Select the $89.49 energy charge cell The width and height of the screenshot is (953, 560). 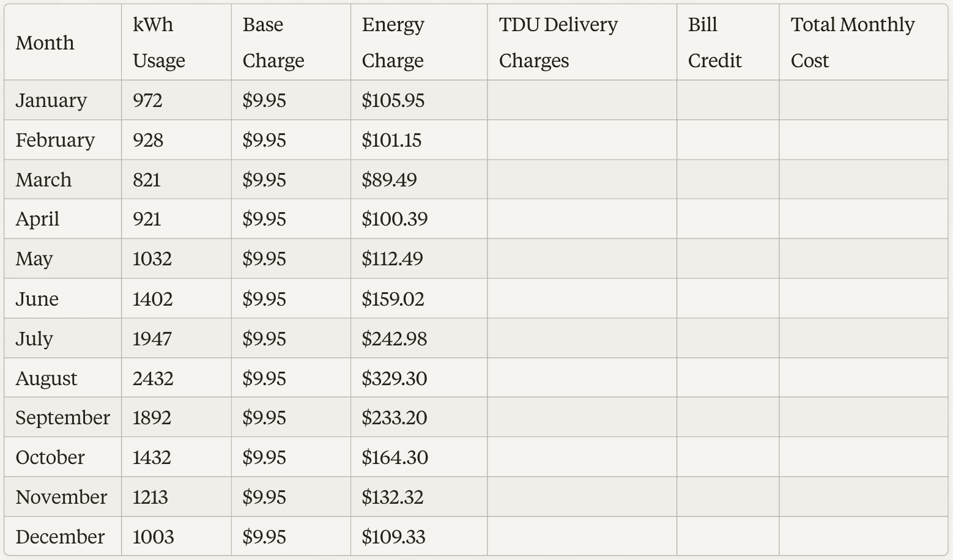(390, 180)
